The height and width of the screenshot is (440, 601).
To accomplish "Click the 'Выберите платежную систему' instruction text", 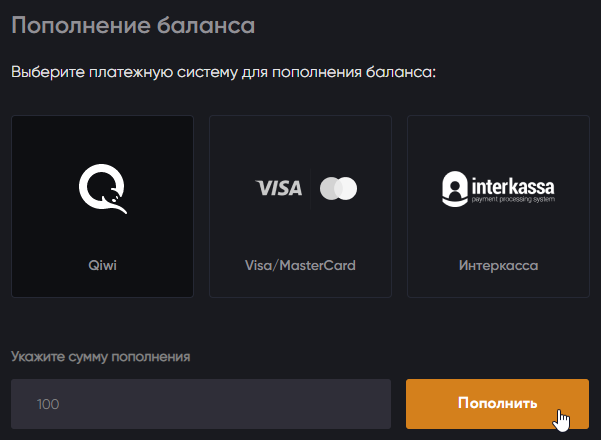I will click(224, 73).
